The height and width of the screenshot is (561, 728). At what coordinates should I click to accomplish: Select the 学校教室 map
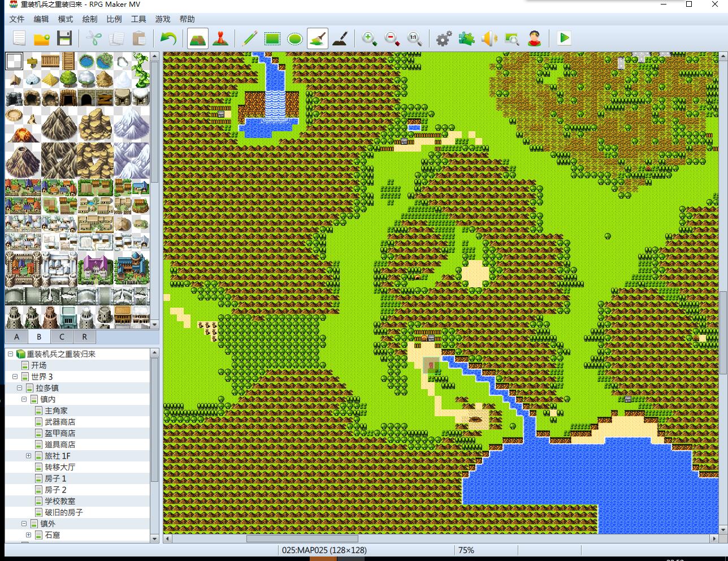click(x=60, y=501)
